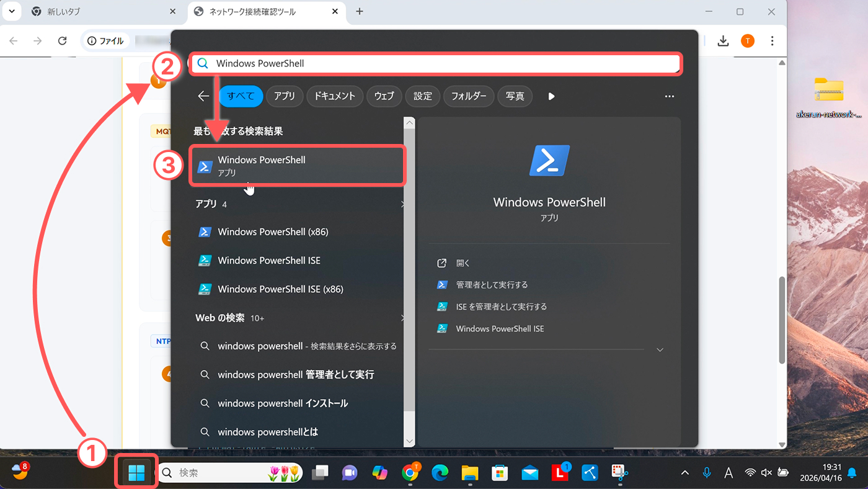Viewport: 868px width, 489px height.
Task: Open Copilot from the taskbar
Action: click(x=379, y=473)
